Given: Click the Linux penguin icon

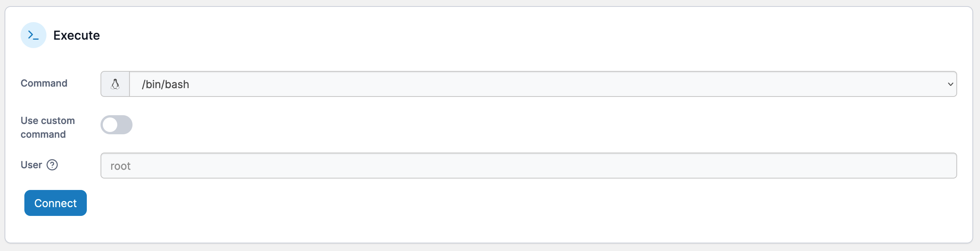Looking at the screenshot, I should tap(115, 84).
